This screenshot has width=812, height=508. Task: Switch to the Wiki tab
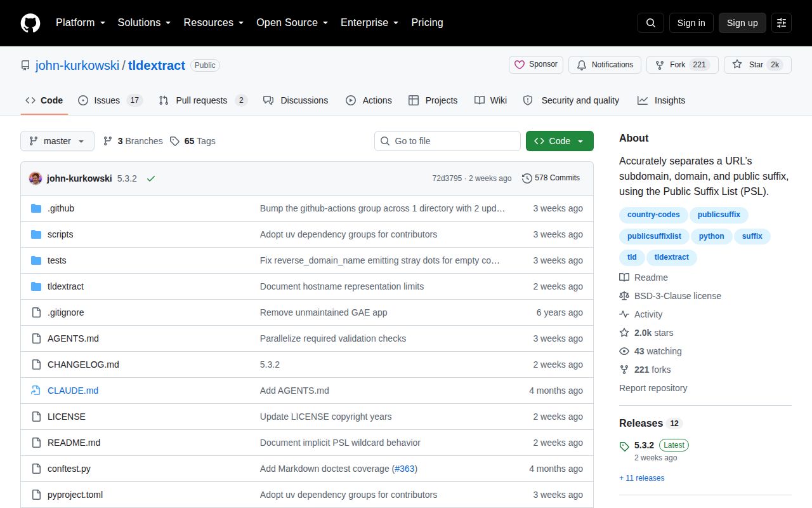[490, 100]
